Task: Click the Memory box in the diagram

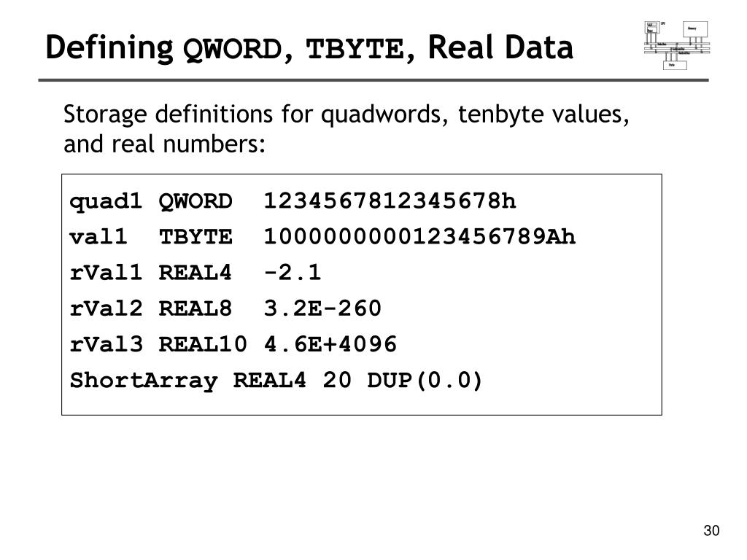Action: point(695,29)
